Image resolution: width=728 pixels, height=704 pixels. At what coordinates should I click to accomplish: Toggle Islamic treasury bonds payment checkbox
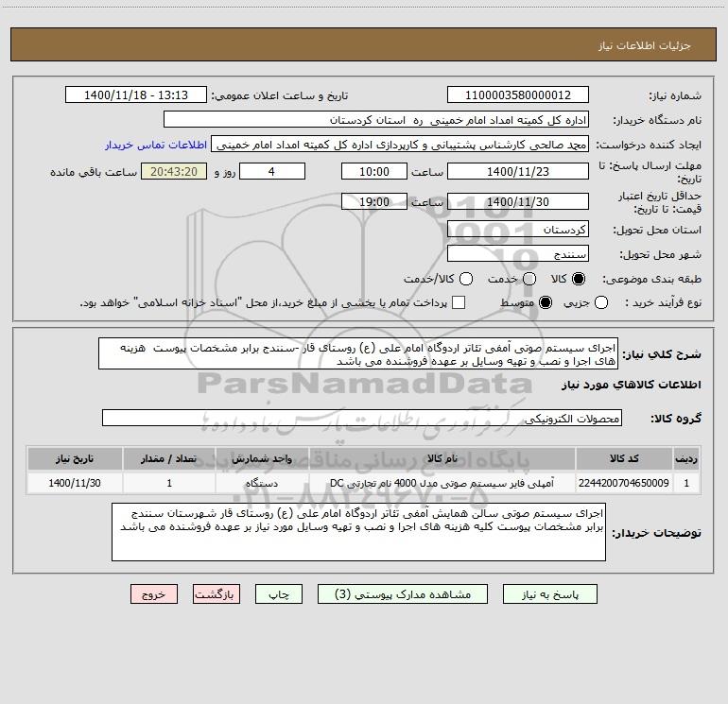(459, 302)
